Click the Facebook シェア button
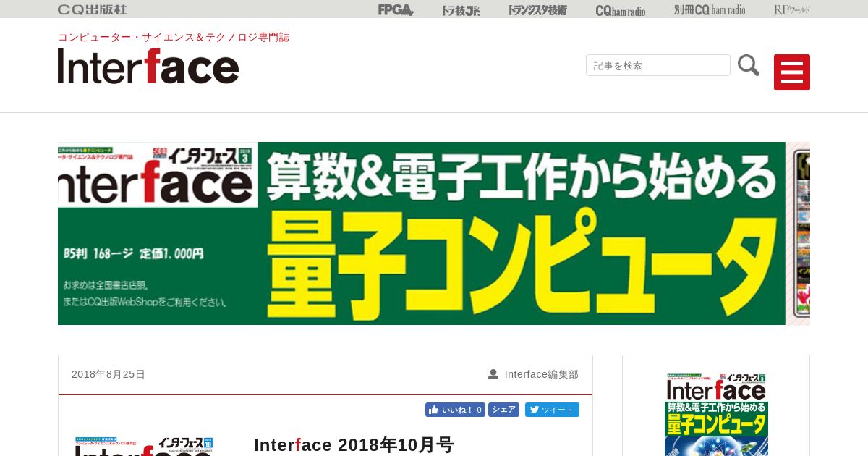868x456 pixels. pos(503,410)
